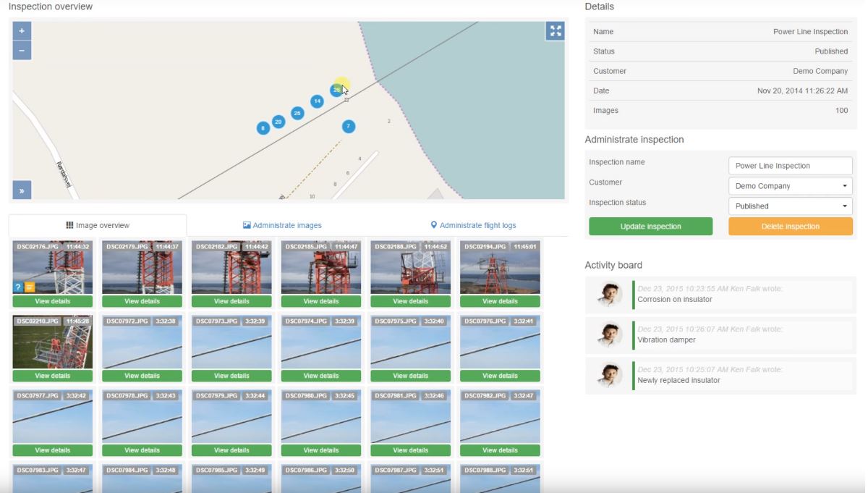This screenshot has height=493, width=868.
Task: Zoom in on the inspection map
Action: tap(22, 32)
